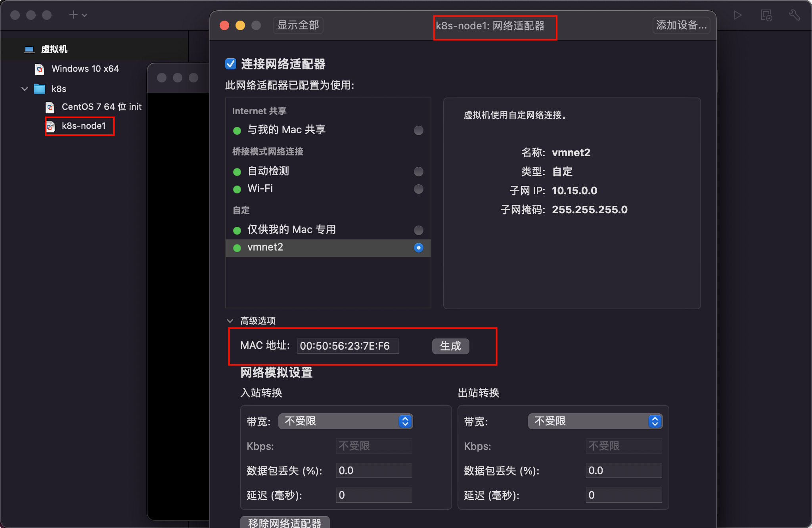Open the inbound 带宽 dropdown
812x528 pixels.
[x=345, y=421]
